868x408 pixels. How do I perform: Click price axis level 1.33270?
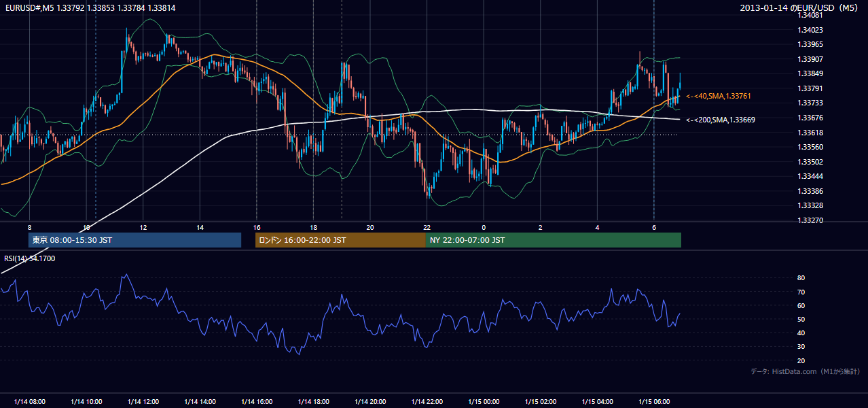(811, 220)
